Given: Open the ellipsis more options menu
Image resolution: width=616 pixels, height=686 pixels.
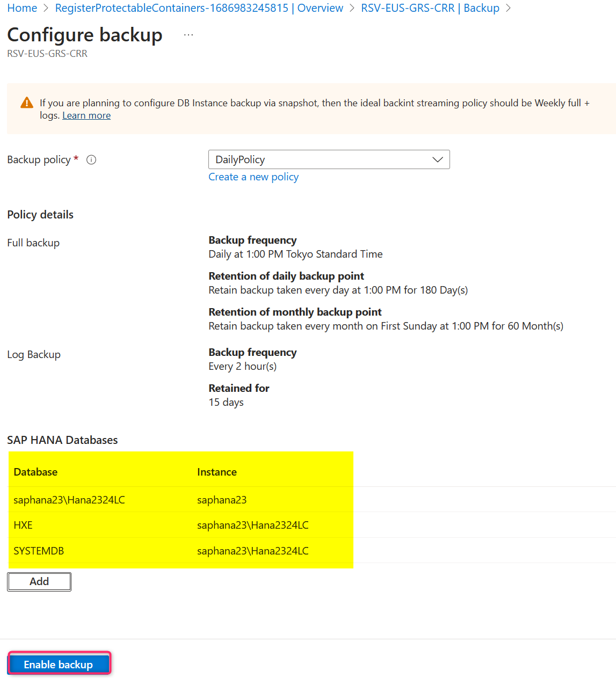Looking at the screenshot, I should pyautogui.click(x=189, y=35).
